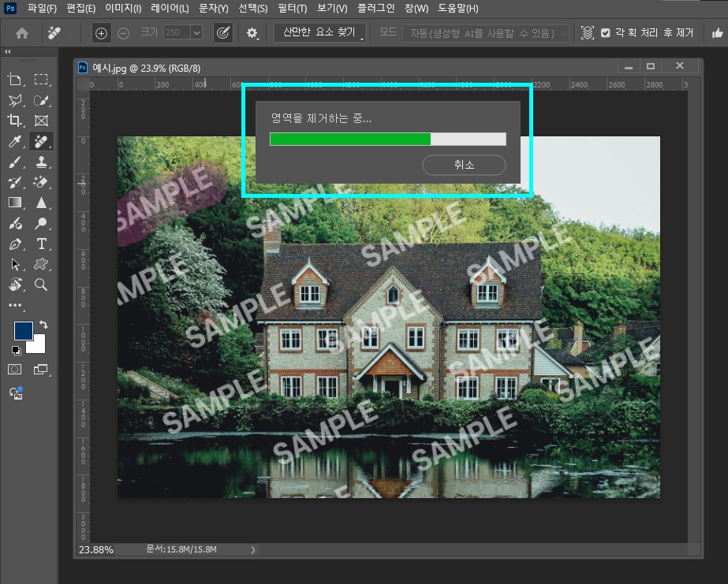Select the Eraser tool
The image size is (728, 584).
[41, 182]
